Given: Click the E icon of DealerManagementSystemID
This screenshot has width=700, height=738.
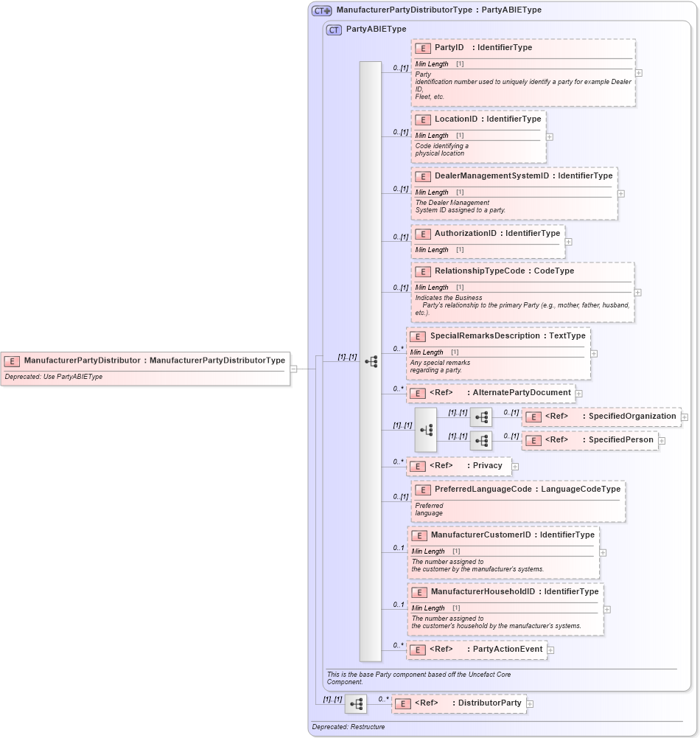Looking at the screenshot, I should click(x=424, y=176).
